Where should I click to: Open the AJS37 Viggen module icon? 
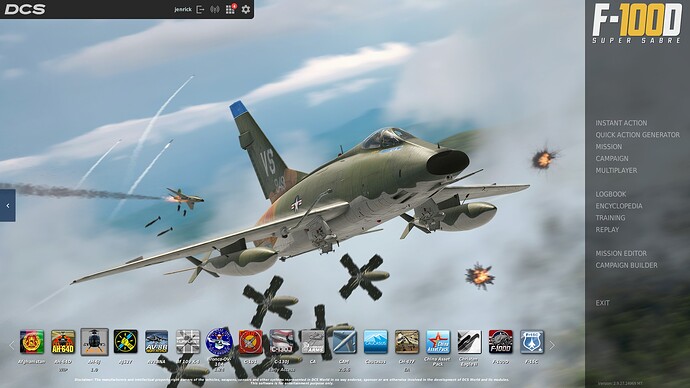coord(125,342)
